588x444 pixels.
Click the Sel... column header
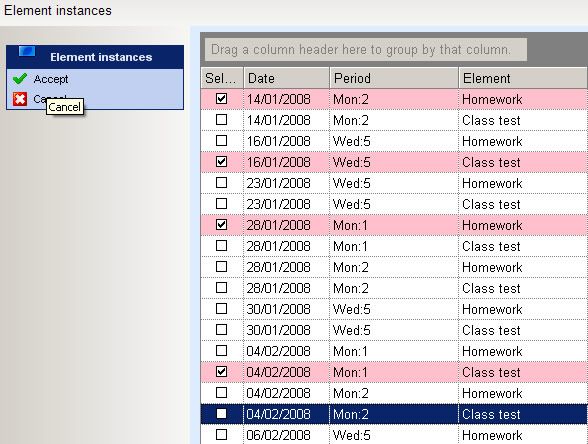coord(222,78)
